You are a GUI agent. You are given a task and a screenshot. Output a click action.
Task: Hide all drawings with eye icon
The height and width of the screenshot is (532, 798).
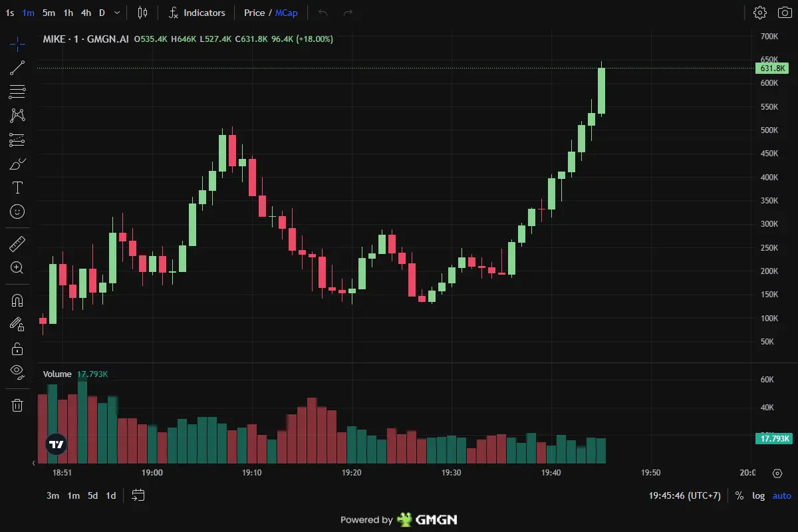point(17,372)
